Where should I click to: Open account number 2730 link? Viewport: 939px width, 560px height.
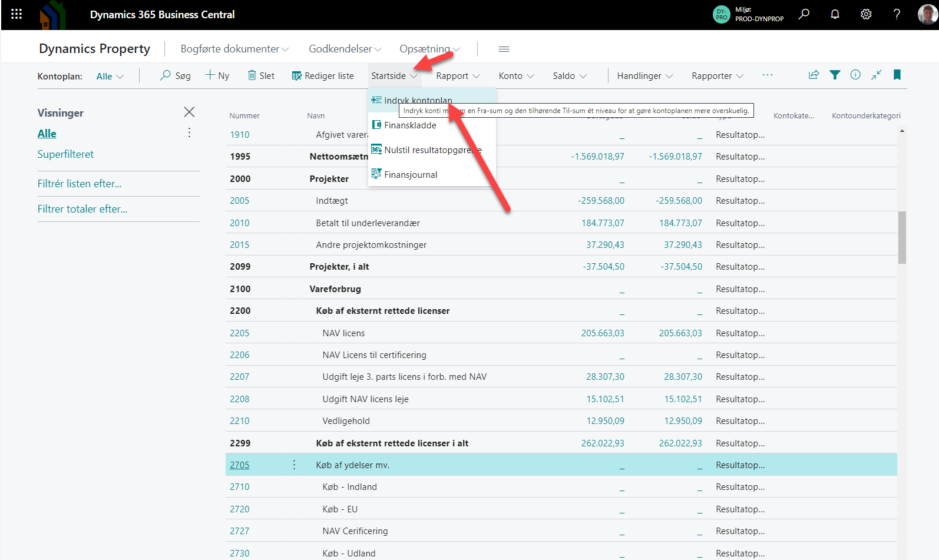click(240, 553)
